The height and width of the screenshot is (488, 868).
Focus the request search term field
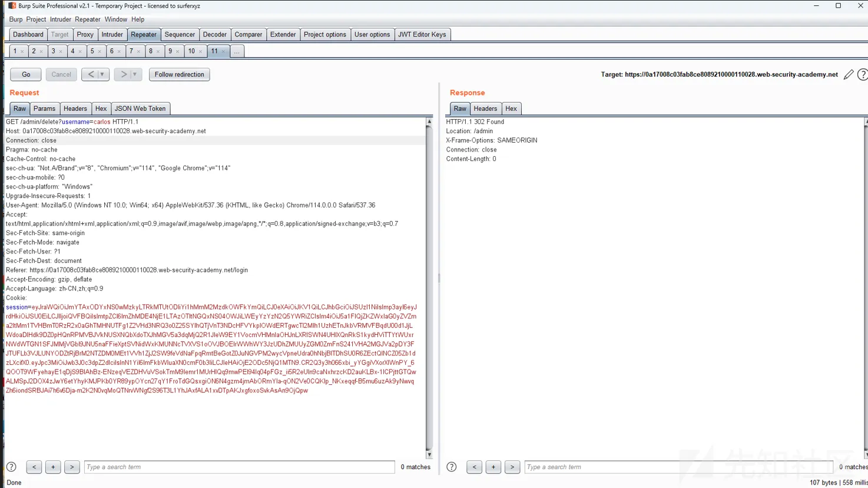[x=239, y=467]
